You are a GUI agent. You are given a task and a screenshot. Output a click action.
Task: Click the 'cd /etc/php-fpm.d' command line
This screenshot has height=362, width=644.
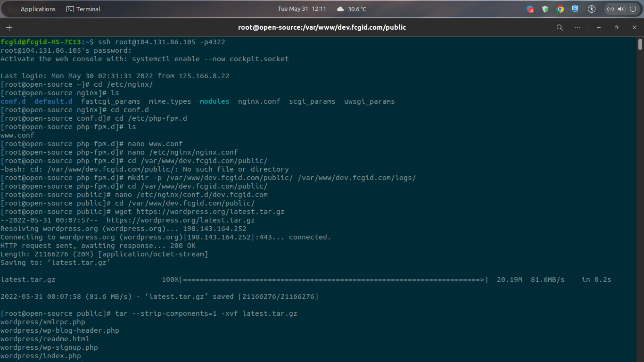94,118
